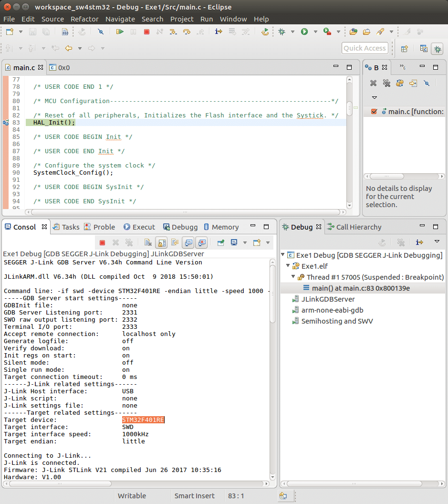Toggle Show Console When Standard Error Changes
The image size is (448, 504).
(x=201, y=242)
